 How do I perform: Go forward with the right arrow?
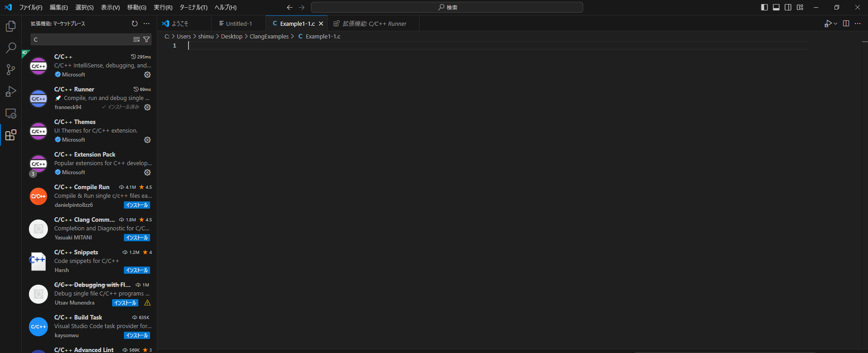point(302,7)
